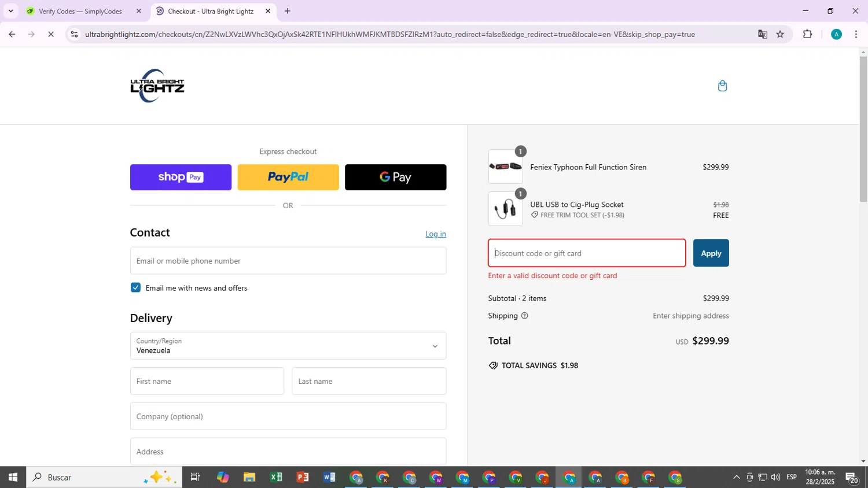
Task: Click the Windows search box Buscar
Action: click(104, 478)
